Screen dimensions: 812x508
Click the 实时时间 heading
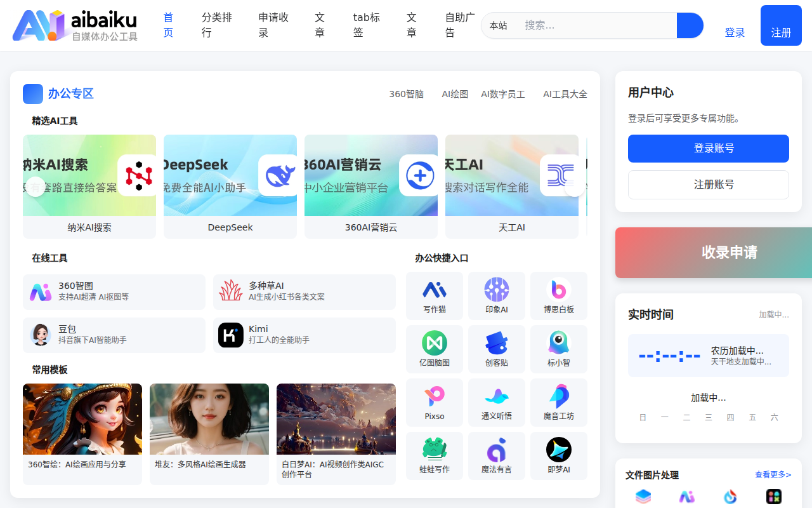coord(651,315)
